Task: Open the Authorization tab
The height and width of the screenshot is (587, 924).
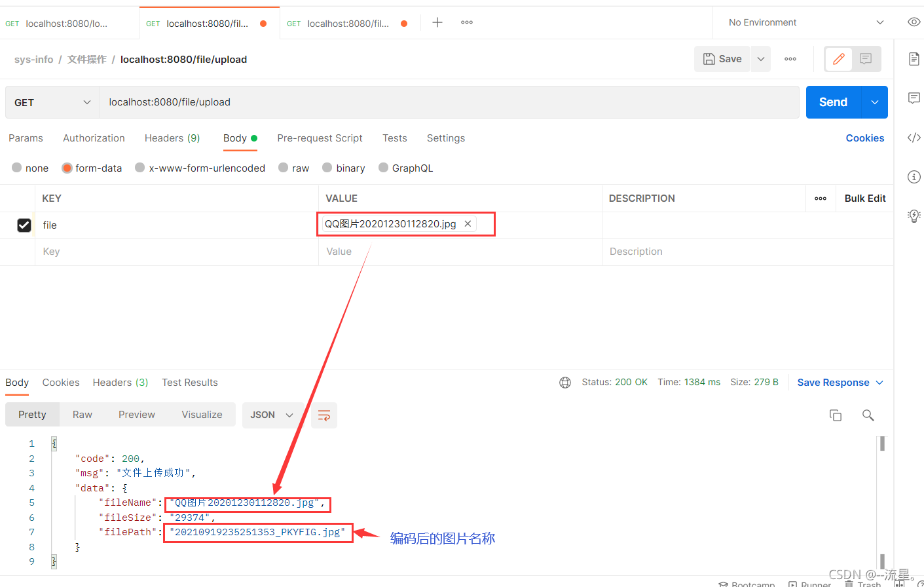Action: 94,138
